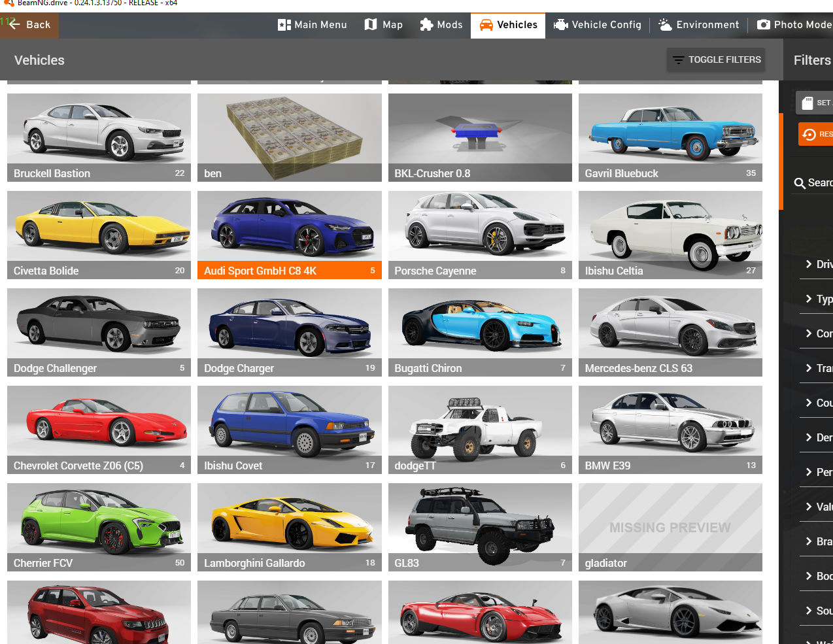Expand the Cou... filter section
833x644 pixels.
pos(816,403)
